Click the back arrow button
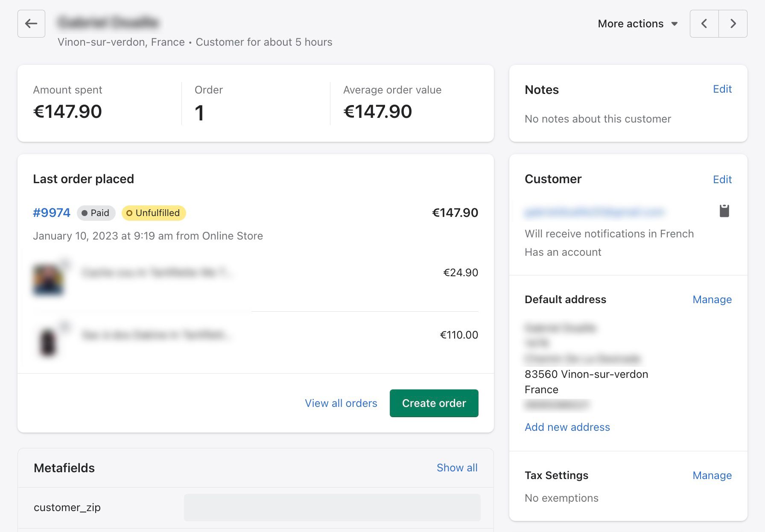765x532 pixels. point(31,23)
